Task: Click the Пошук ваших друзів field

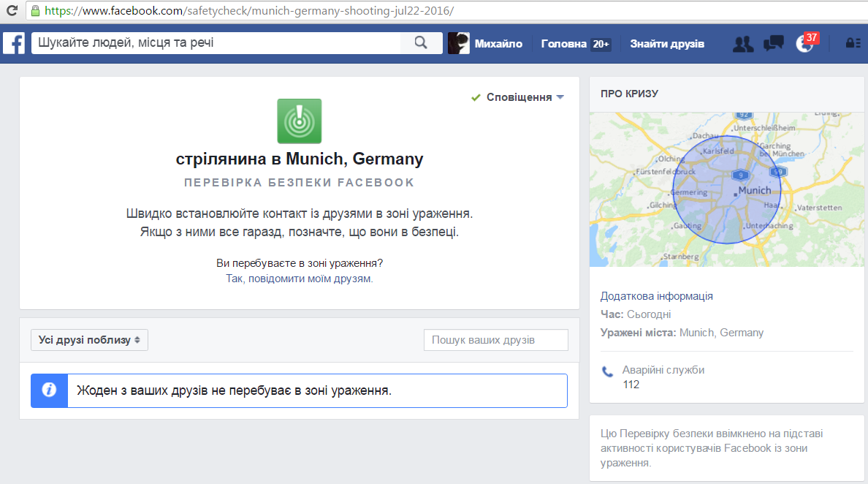Action: 495,340
